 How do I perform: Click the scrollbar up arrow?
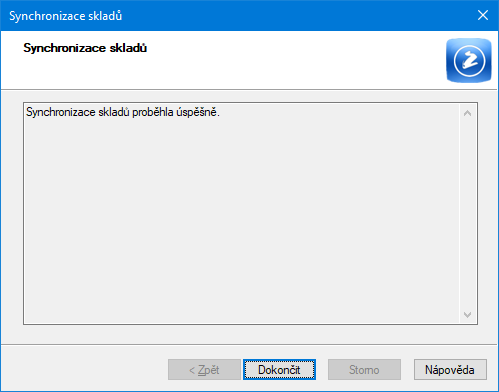467,113
